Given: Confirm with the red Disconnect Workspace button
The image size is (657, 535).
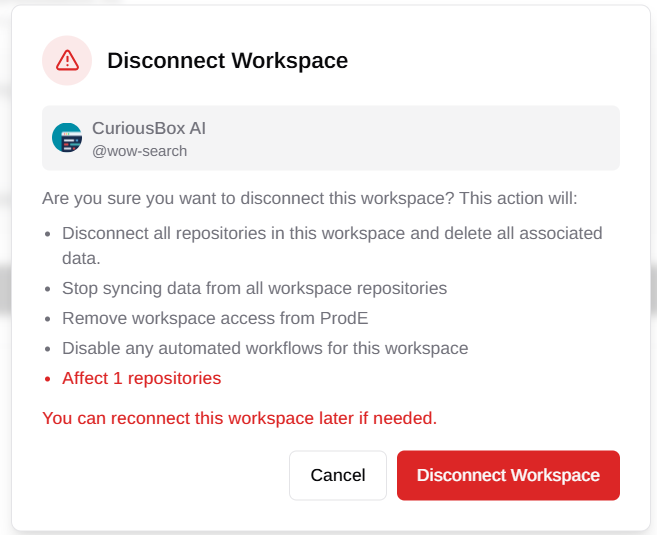Looking at the screenshot, I should [x=508, y=476].
